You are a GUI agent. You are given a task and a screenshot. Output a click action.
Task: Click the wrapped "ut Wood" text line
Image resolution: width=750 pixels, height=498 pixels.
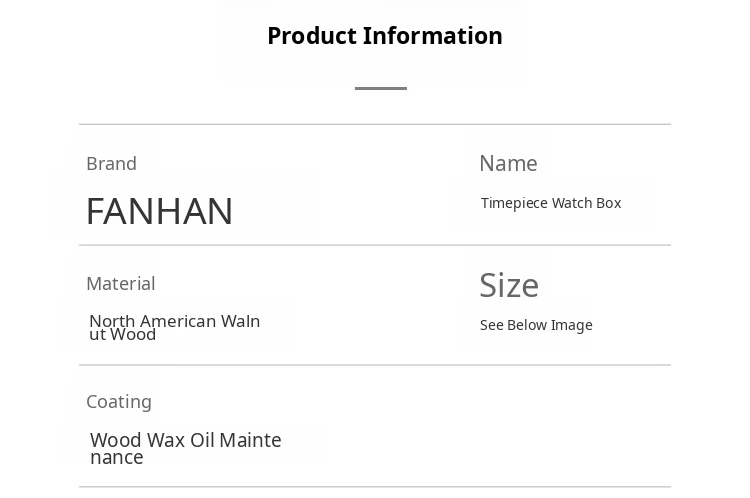coord(123,335)
